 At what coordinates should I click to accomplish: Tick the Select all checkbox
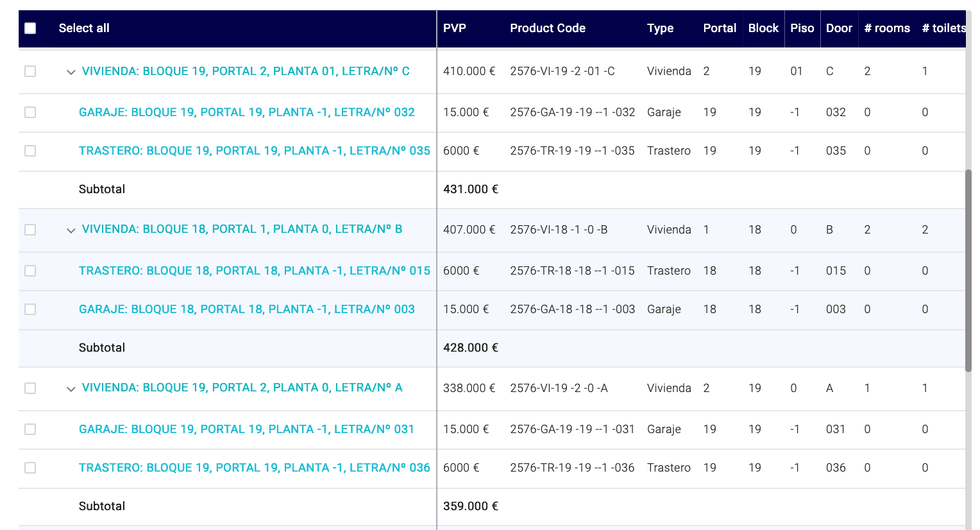(30, 28)
